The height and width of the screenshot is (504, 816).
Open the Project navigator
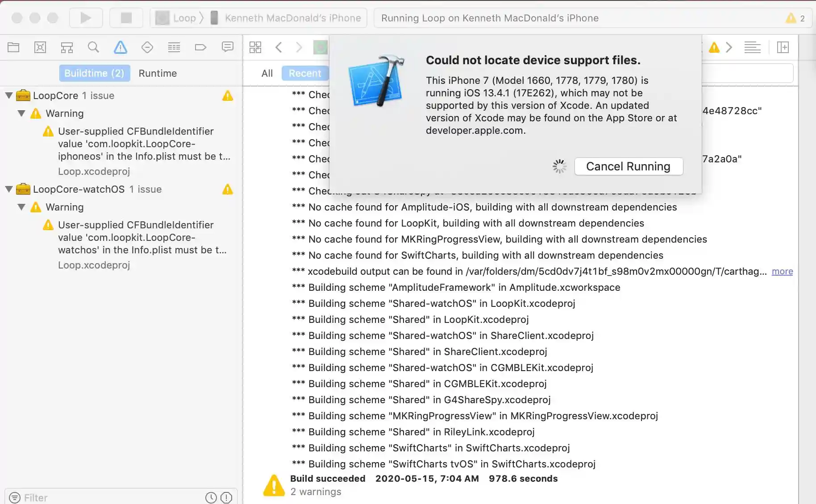tap(13, 47)
